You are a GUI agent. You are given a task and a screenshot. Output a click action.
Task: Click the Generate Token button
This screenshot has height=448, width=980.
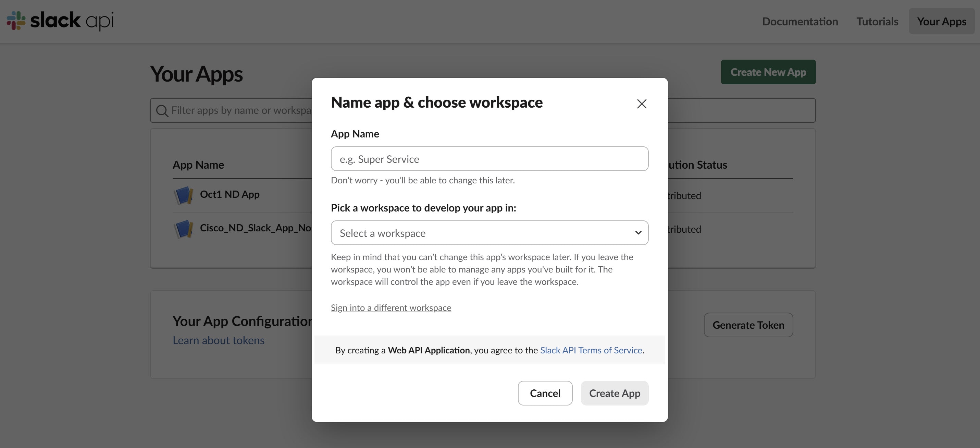point(748,325)
